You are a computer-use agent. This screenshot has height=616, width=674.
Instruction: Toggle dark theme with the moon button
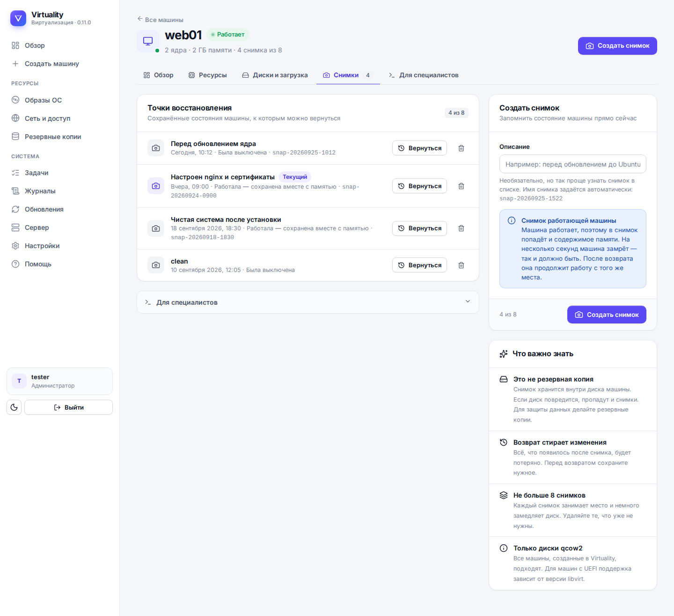click(14, 407)
